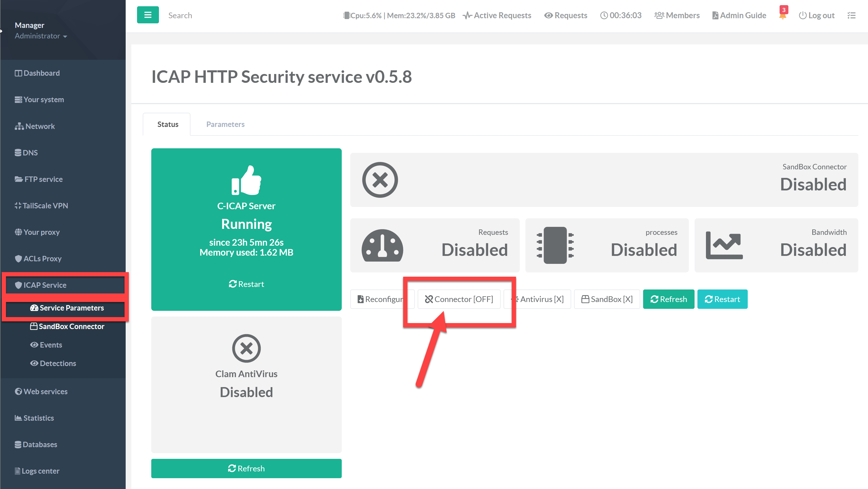Toggle the Connector [OFF] button

click(x=459, y=299)
